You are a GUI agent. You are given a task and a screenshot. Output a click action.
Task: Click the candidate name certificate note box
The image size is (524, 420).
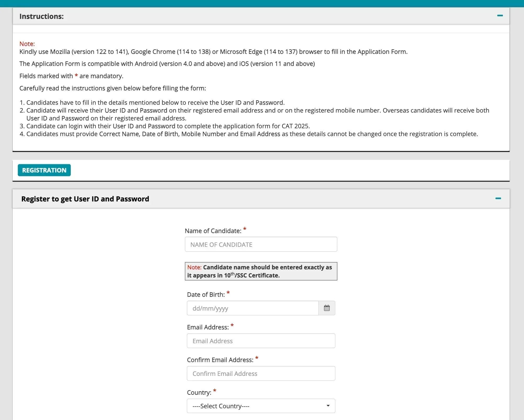pos(261,271)
